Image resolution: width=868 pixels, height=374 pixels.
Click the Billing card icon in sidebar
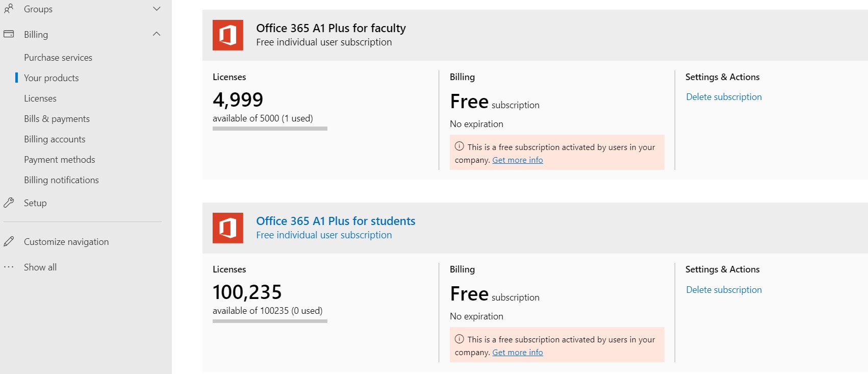[9, 34]
